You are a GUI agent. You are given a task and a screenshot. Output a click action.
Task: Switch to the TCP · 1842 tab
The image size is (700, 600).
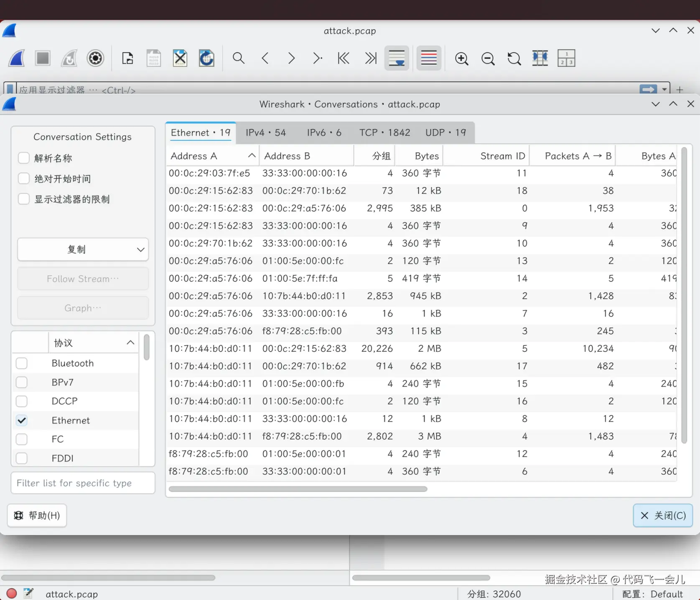tap(385, 132)
